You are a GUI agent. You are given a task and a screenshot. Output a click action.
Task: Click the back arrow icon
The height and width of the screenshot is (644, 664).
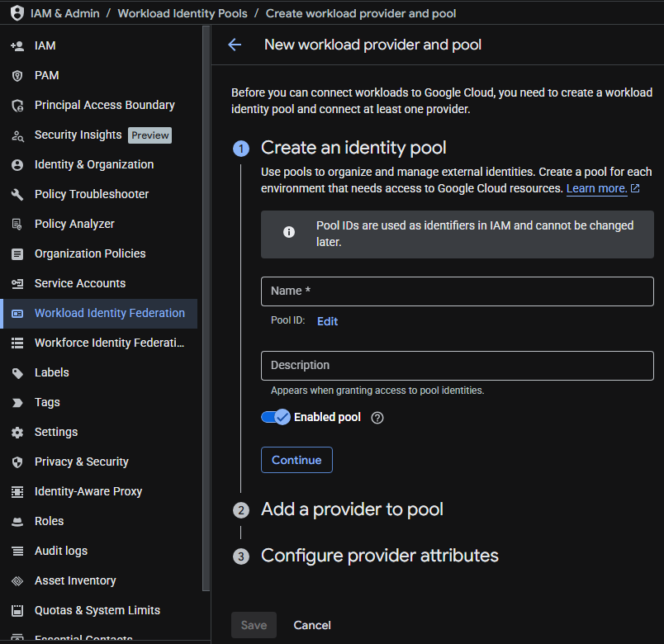tap(235, 45)
